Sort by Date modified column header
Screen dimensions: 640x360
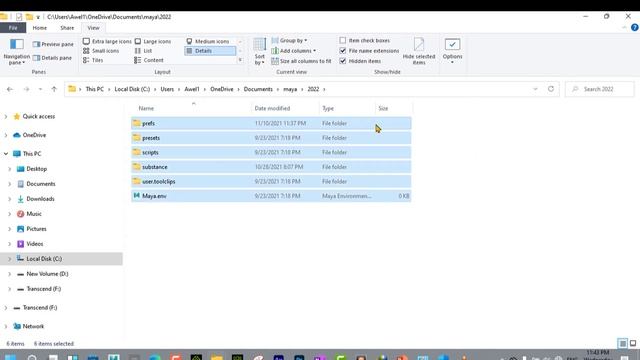coord(284,108)
